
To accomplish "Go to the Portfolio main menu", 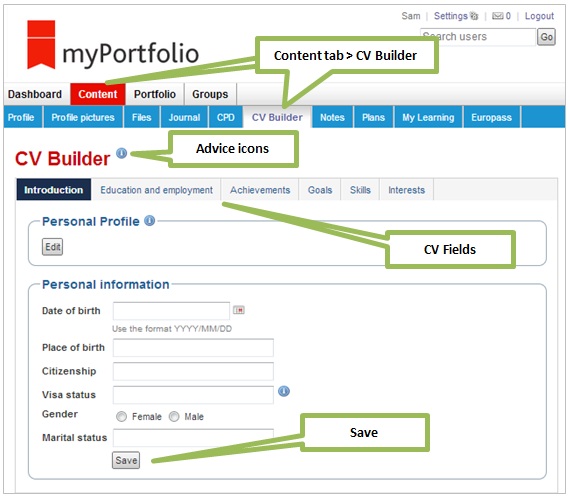I will [x=155, y=94].
